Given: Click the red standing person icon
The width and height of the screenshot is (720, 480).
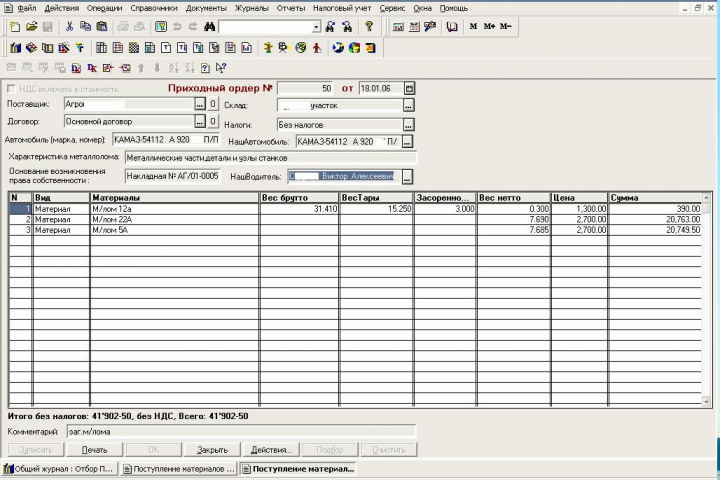Looking at the screenshot, I should (317, 47).
